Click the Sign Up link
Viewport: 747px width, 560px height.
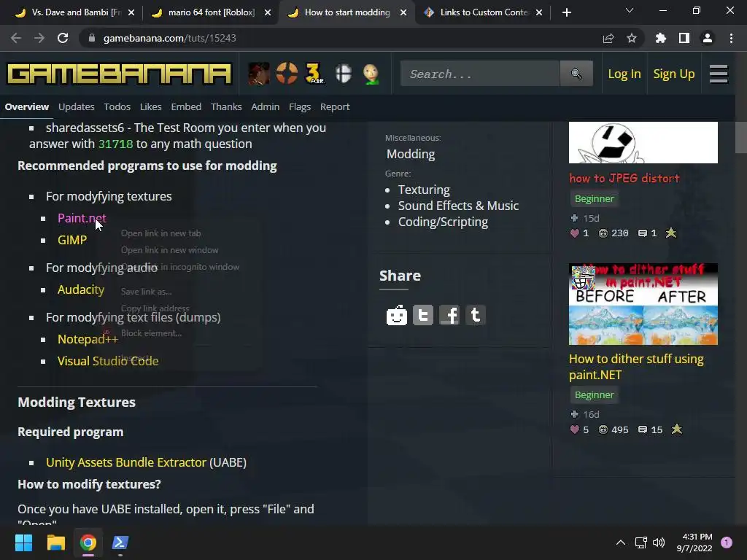point(673,74)
